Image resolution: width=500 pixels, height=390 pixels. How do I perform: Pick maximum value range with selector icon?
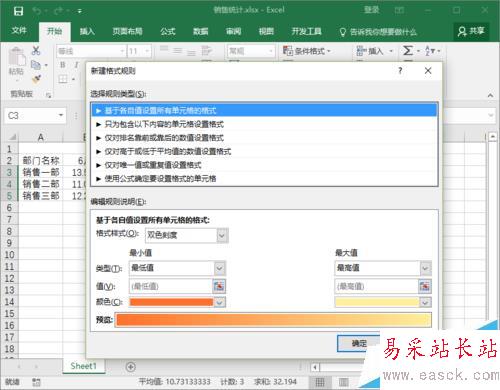[425, 286]
